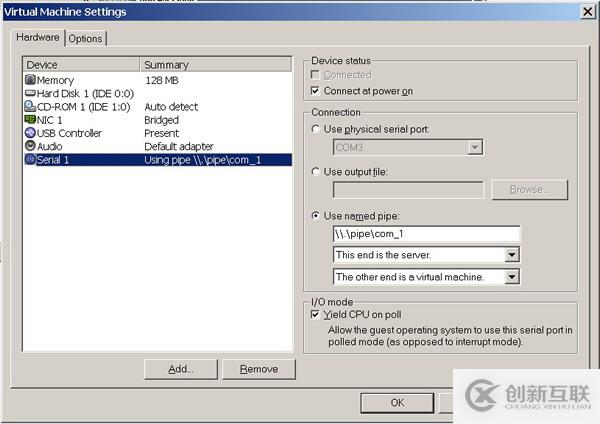Click the named pipe path text field
The image size is (600, 424).
coord(426,234)
